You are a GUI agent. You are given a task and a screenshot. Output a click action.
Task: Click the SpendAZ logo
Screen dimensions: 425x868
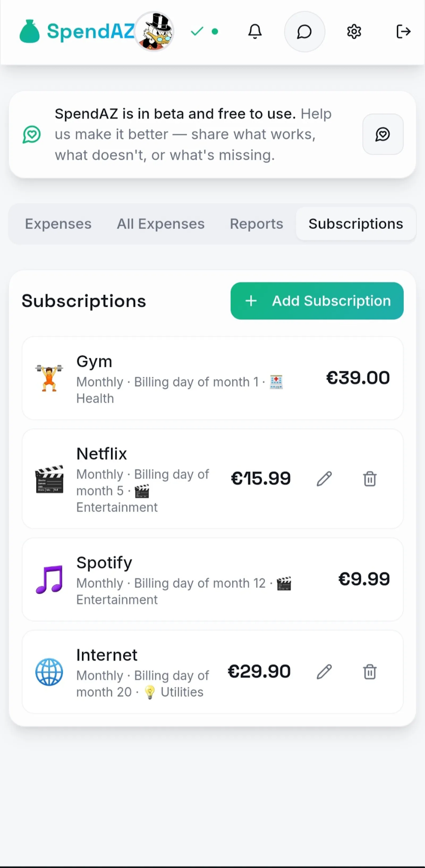click(x=77, y=31)
